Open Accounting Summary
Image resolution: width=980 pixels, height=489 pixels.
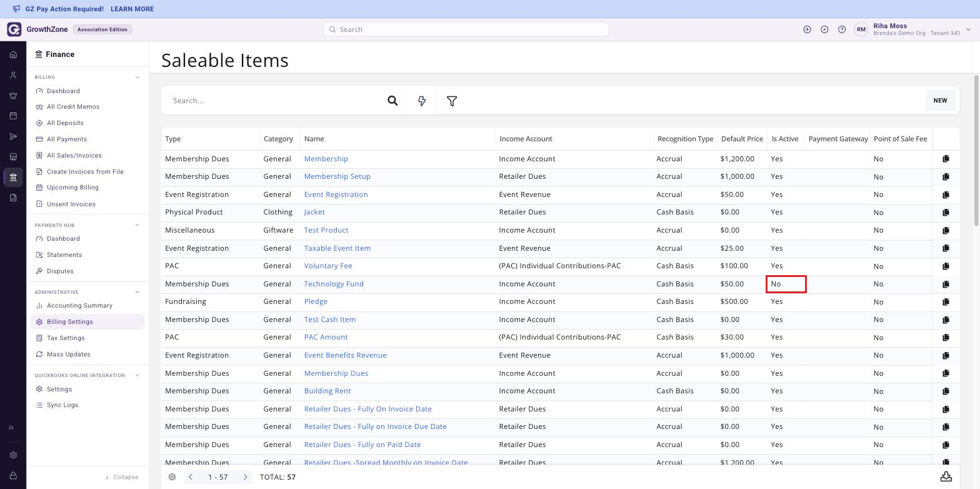(79, 306)
